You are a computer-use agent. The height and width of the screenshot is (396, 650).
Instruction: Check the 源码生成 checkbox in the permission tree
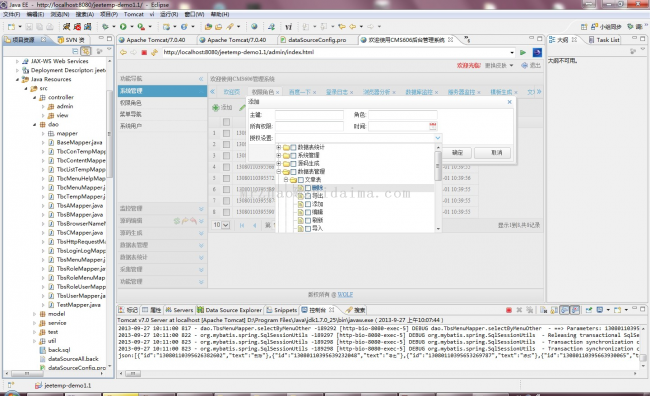point(293,163)
